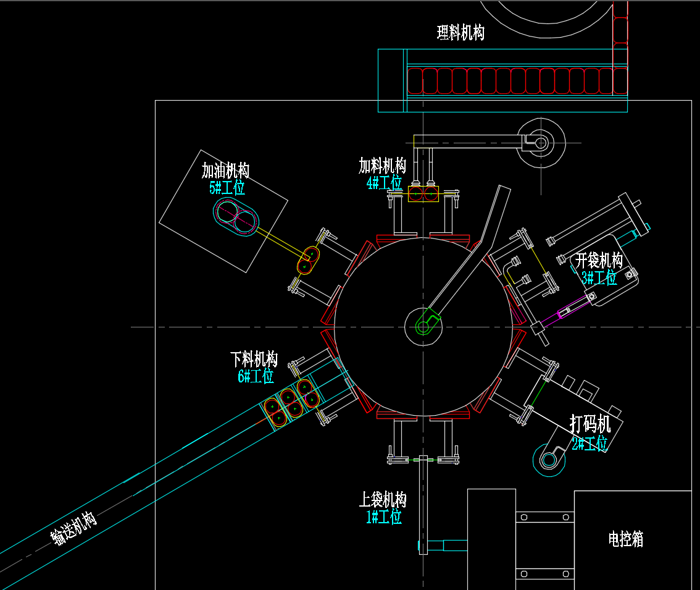Select the 电控箱 box label
The width and height of the screenshot is (700, 590).
(x=626, y=539)
